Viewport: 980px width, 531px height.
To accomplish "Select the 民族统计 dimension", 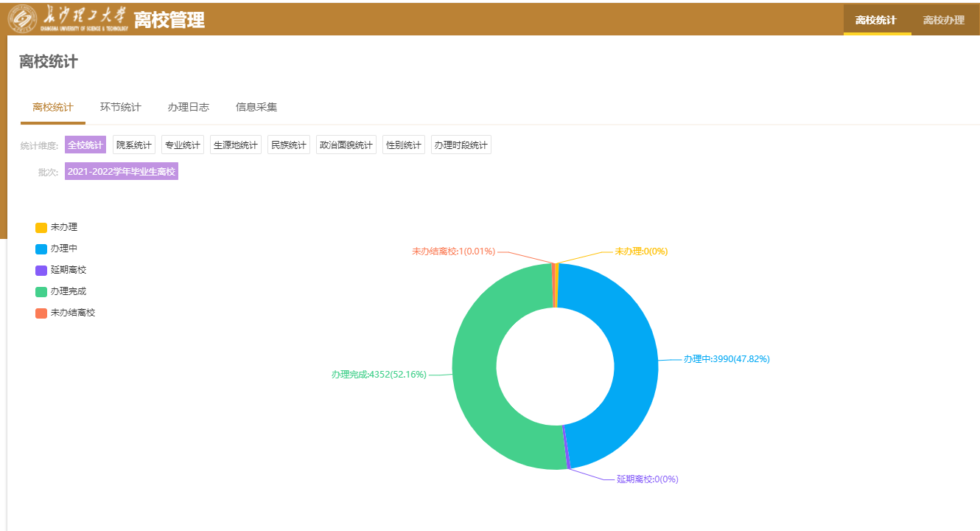I will [x=288, y=145].
